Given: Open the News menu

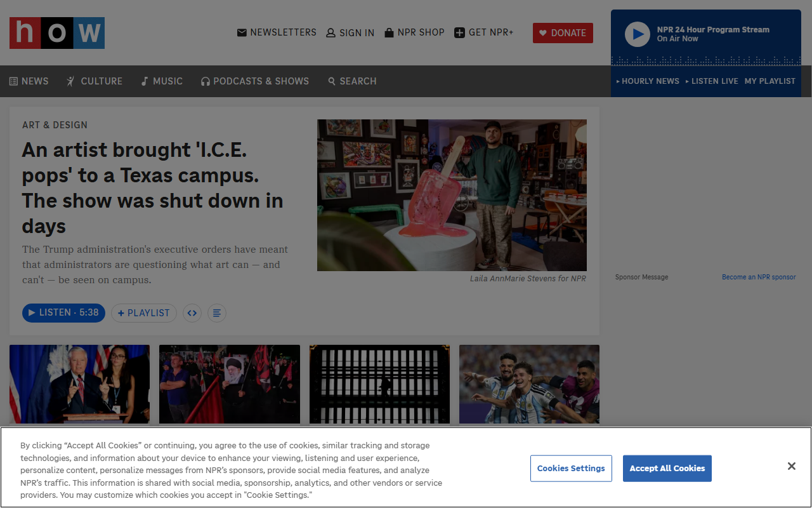Looking at the screenshot, I should (x=29, y=81).
